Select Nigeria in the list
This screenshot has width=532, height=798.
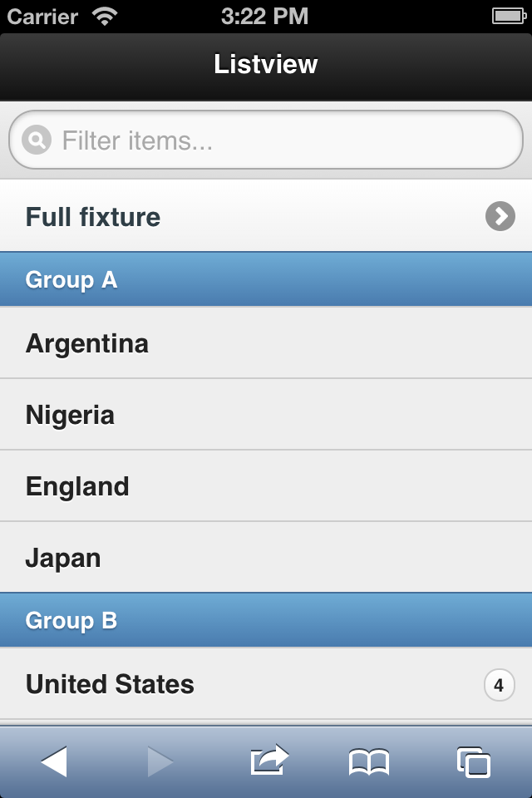click(x=266, y=414)
